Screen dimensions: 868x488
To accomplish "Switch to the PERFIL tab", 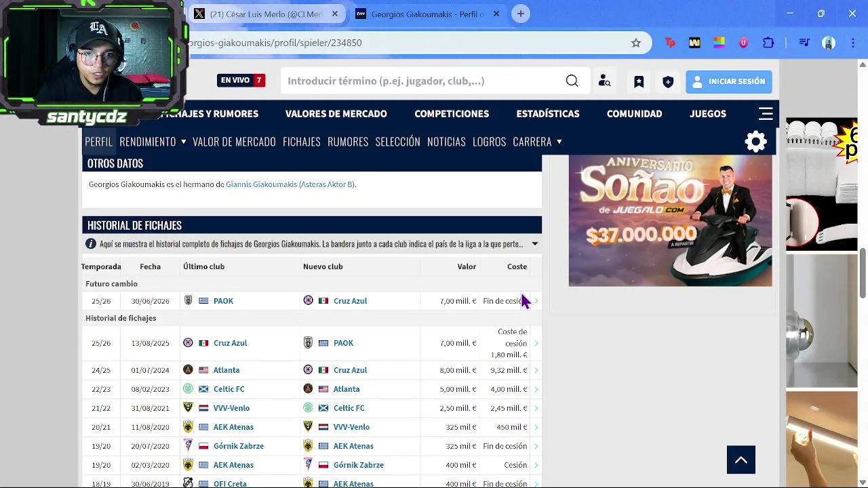I will 98,142.
